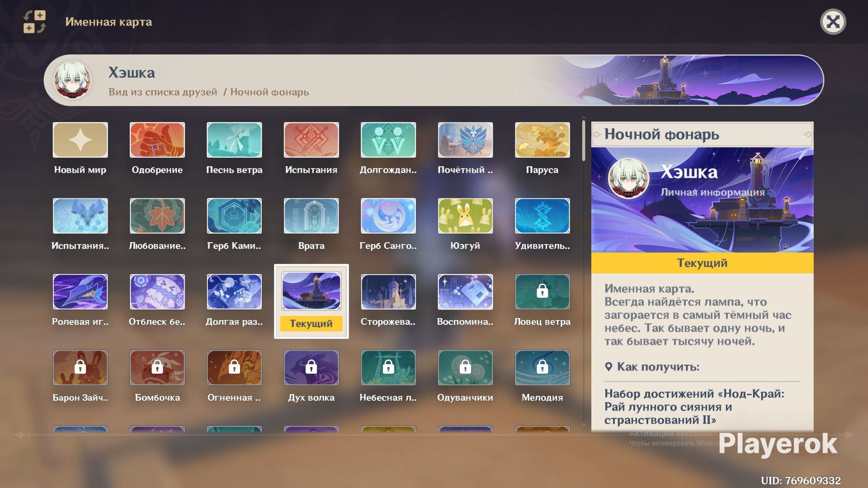
Task: Select the locked Бомбочка namecard
Action: click(x=157, y=367)
